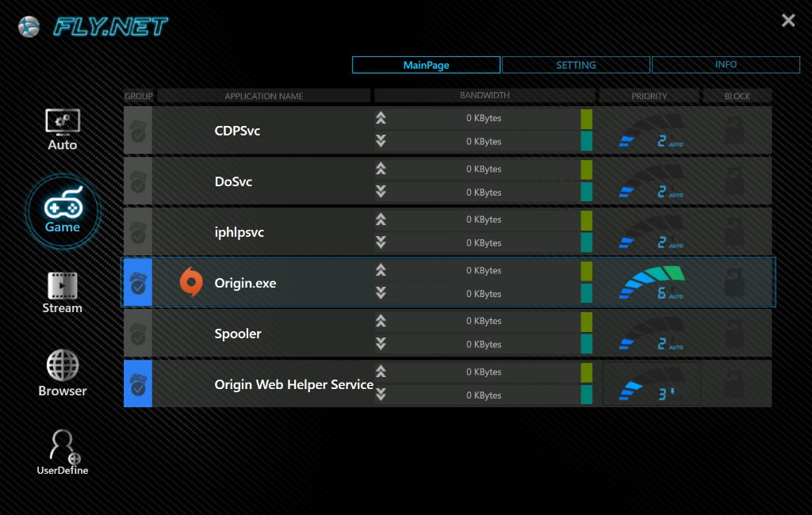
Task: Click the download arrow for CDPSvc
Action: [x=381, y=141]
